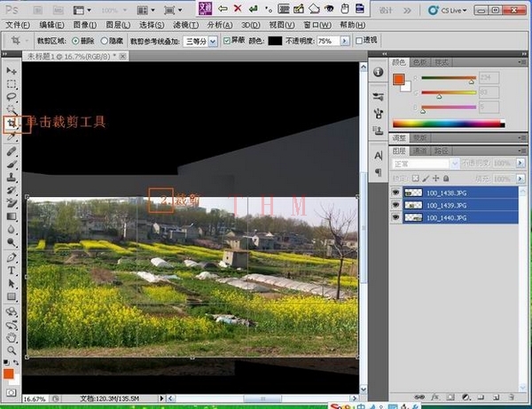The height and width of the screenshot is (409, 532).
Task: Close the 未标题1 document tab
Action: [x=123, y=56]
